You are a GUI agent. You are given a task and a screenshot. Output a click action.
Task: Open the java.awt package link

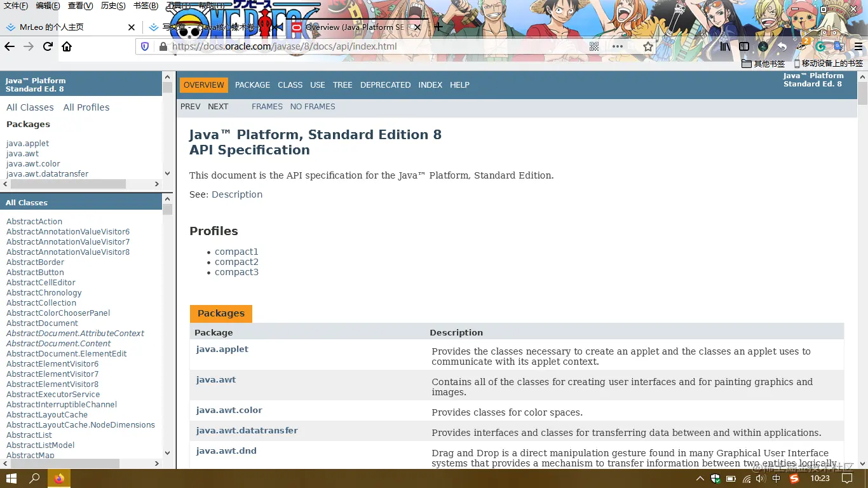tap(216, 379)
